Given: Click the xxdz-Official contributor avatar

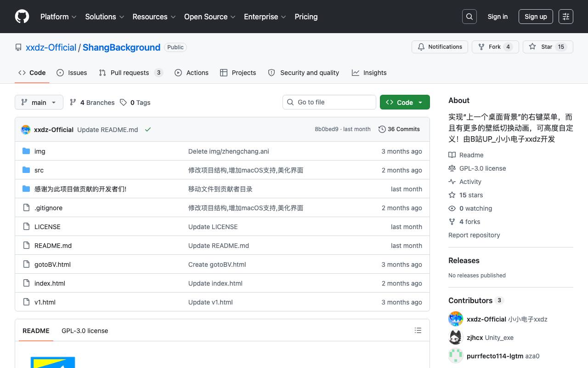Looking at the screenshot, I should pyautogui.click(x=456, y=319).
